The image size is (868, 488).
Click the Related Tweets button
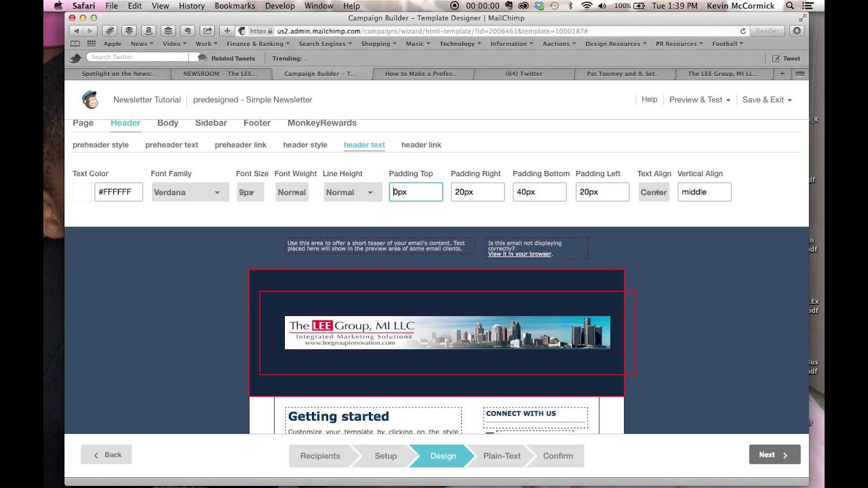pos(227,58)
